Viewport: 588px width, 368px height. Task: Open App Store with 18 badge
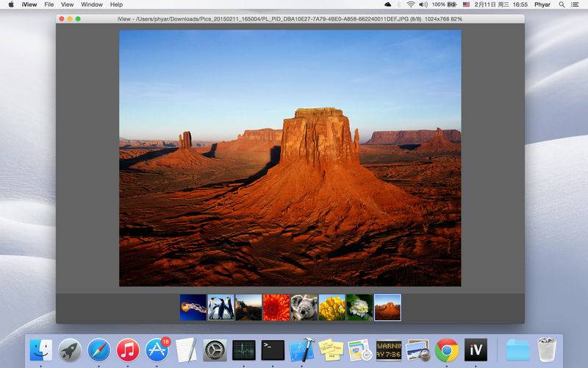coord(157,349)
